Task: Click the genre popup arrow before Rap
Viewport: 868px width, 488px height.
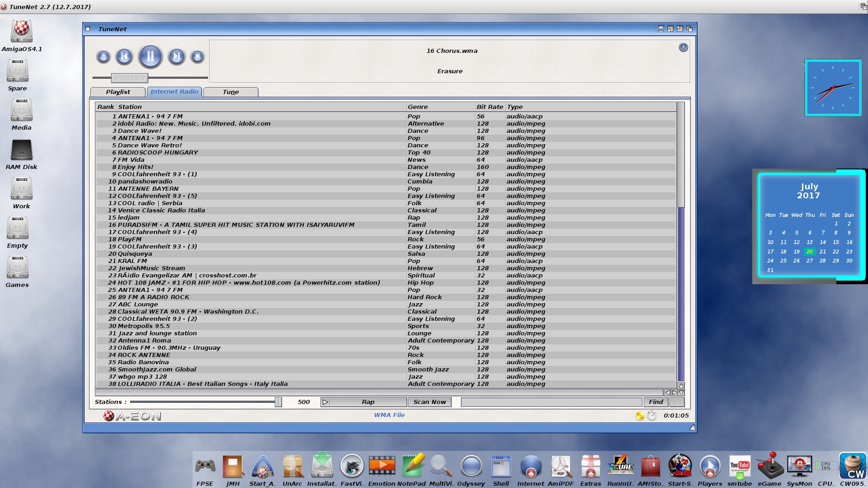Action: coord(325,402)
